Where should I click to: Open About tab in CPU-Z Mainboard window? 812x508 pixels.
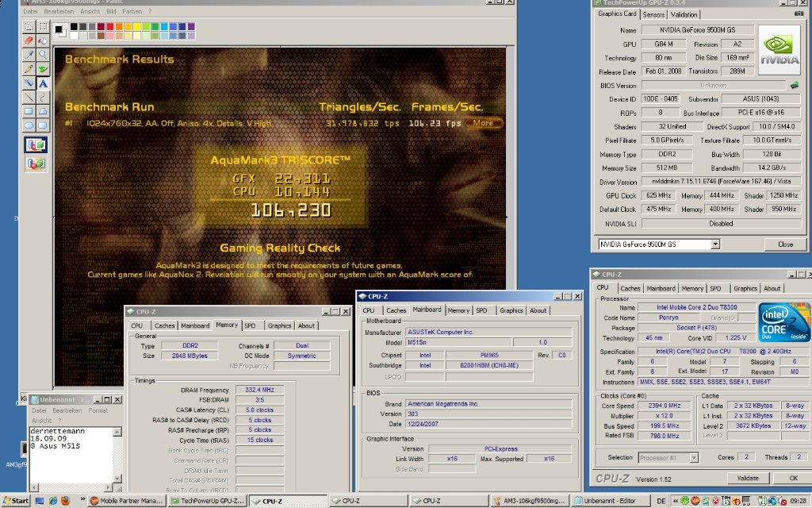538,310
